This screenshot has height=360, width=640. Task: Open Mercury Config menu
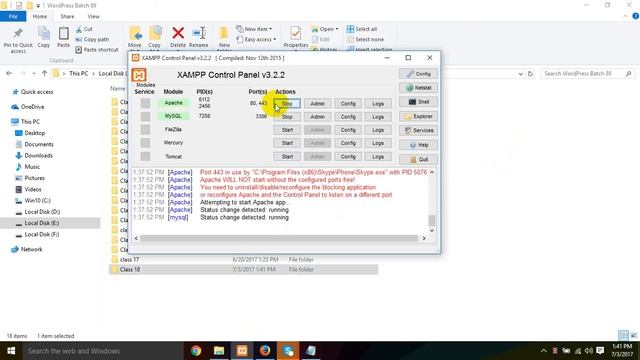pos(348,143)
